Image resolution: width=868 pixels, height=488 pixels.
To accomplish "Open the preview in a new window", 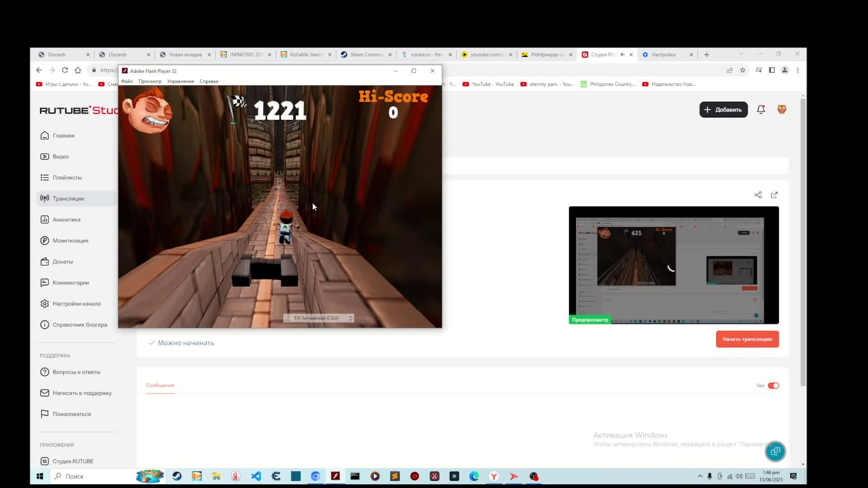I will [x=774, y=195].
